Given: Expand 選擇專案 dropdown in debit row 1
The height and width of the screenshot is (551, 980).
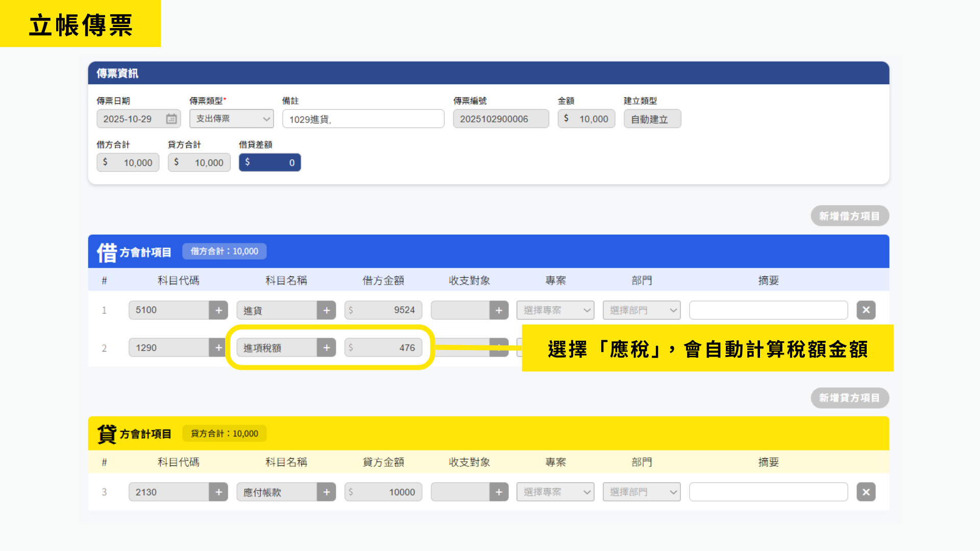Looking at the screenshot, I should click(x=555, y=310).
